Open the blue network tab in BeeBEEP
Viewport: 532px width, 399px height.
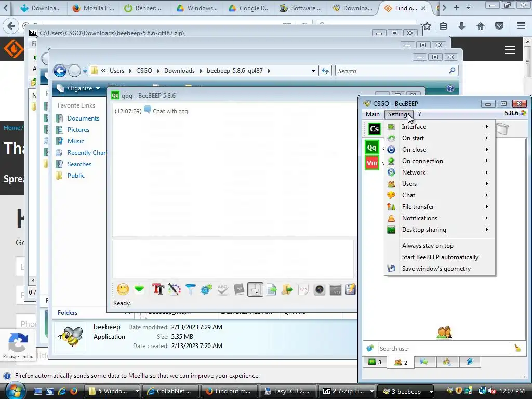coord(470,362)
